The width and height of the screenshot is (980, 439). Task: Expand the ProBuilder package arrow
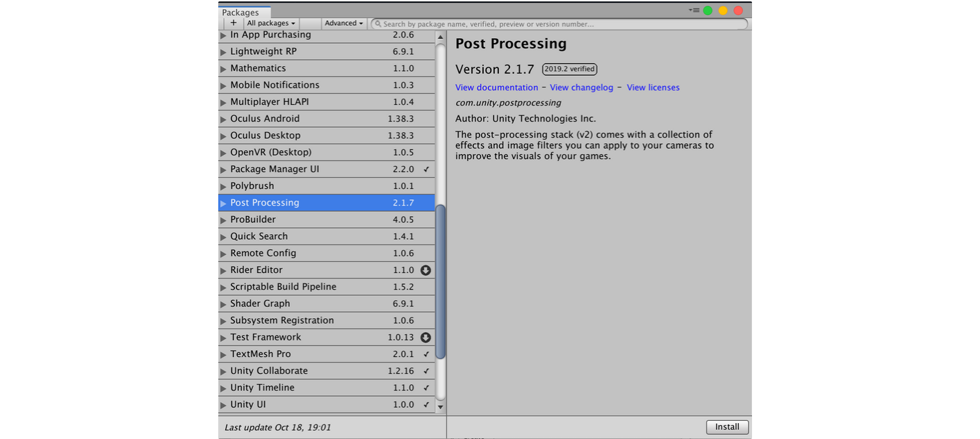click(224, 220)
